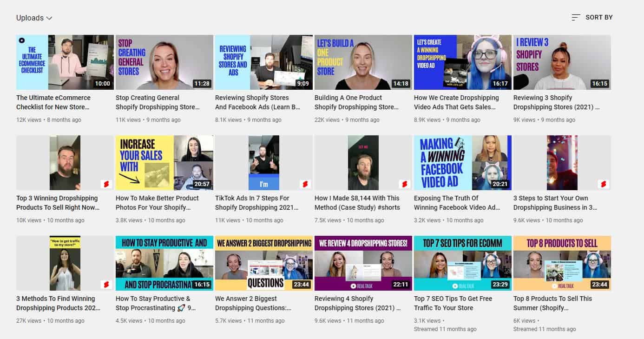
Task: Click the '3.8K views • 10 months ago' text
Action: click(x=151, y=220)
